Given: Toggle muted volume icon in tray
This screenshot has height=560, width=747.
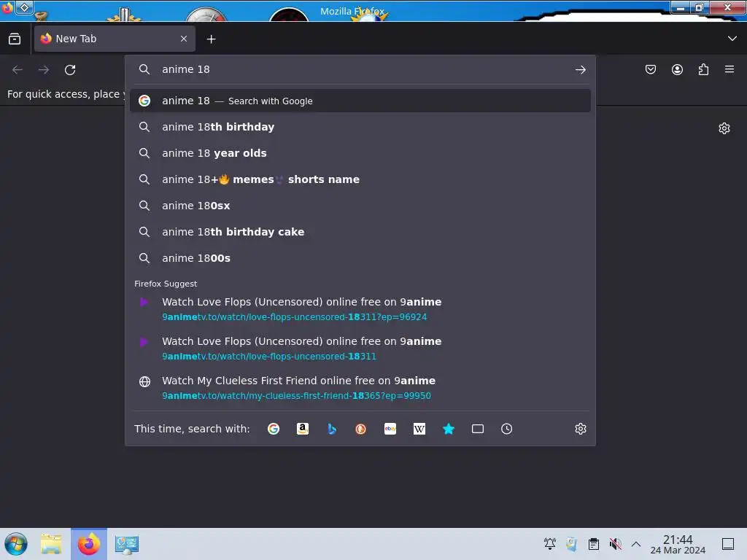Looking at the screenshot, I should [615, 543].
